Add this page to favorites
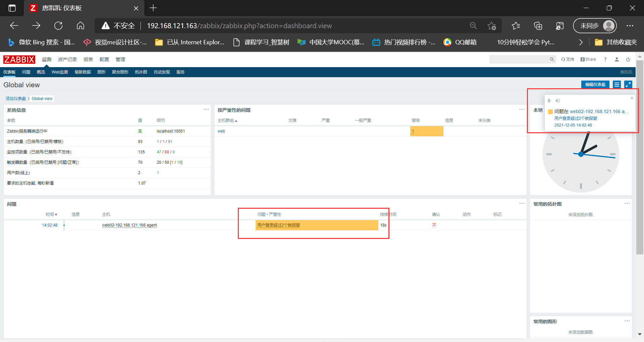The image size is (644, 342). pos(492,26)
